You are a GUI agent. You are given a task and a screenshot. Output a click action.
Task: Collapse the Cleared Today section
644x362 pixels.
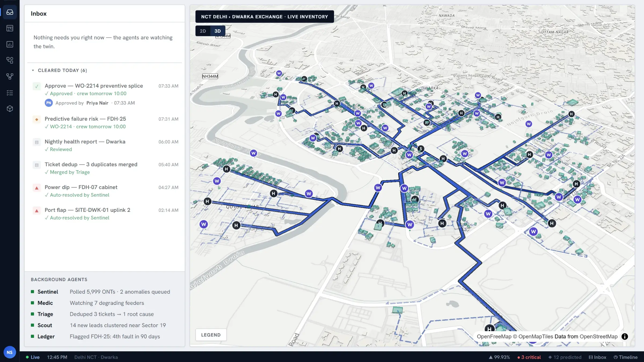(59, 70)
